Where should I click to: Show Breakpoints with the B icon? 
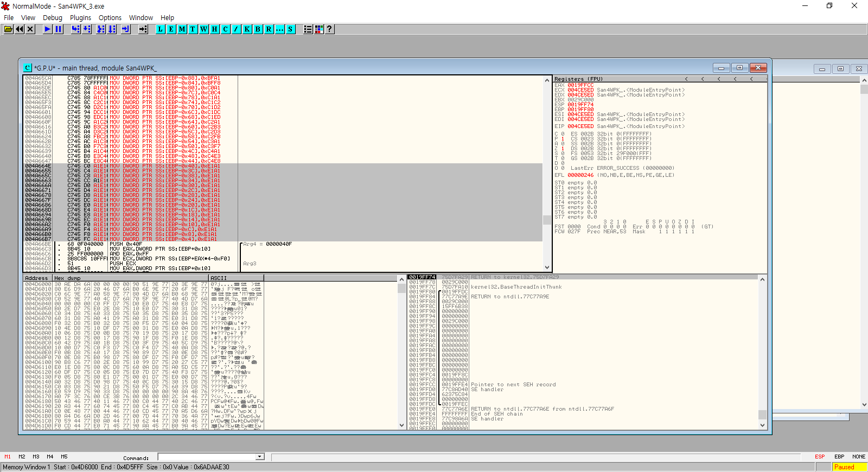click(258, 29)
